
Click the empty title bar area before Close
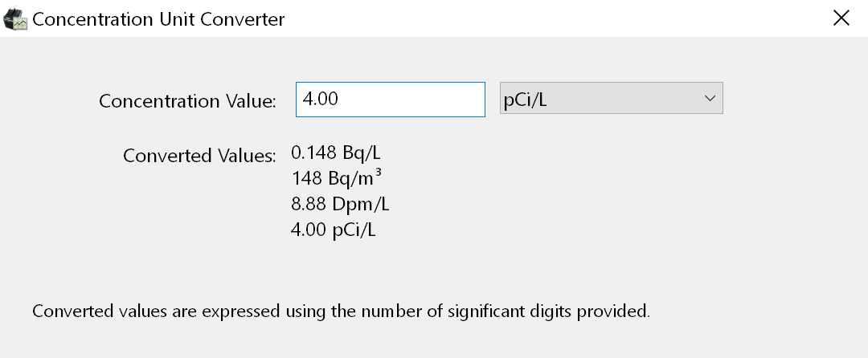tap(563, 18)
